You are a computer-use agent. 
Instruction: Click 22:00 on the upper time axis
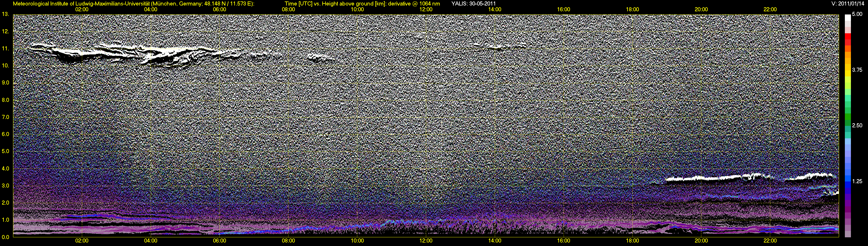tap(770, 10)
